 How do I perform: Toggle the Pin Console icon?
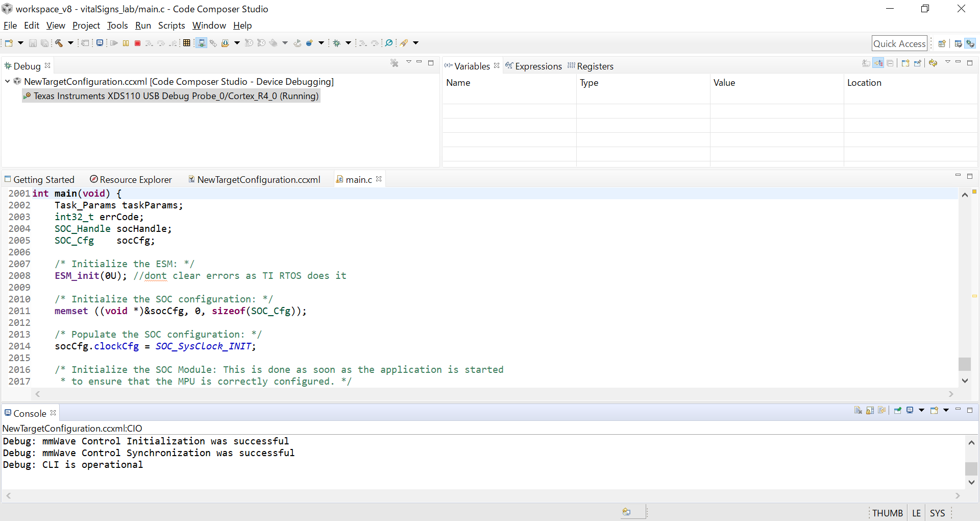898,410
